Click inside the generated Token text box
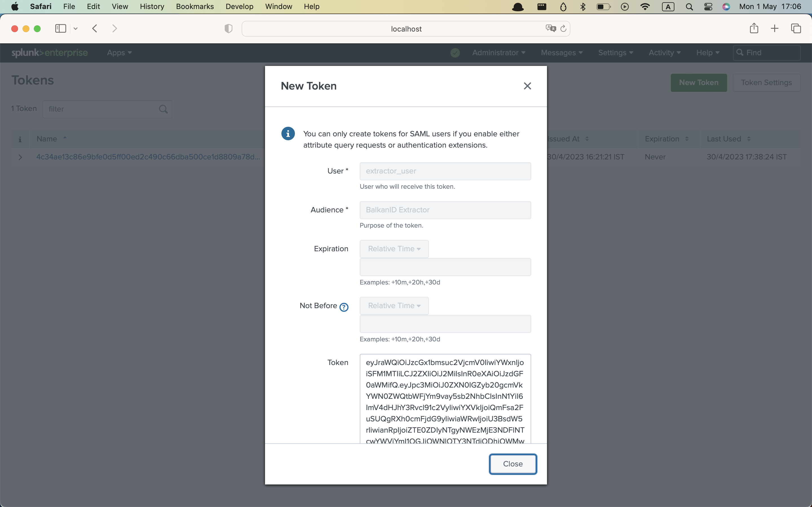The image size is (812, 507). click(445, 399)
